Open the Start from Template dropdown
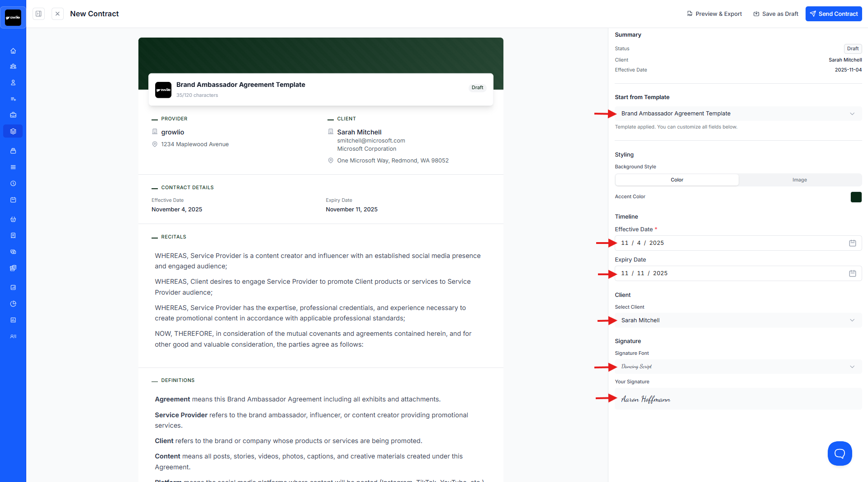 point(738,114)
